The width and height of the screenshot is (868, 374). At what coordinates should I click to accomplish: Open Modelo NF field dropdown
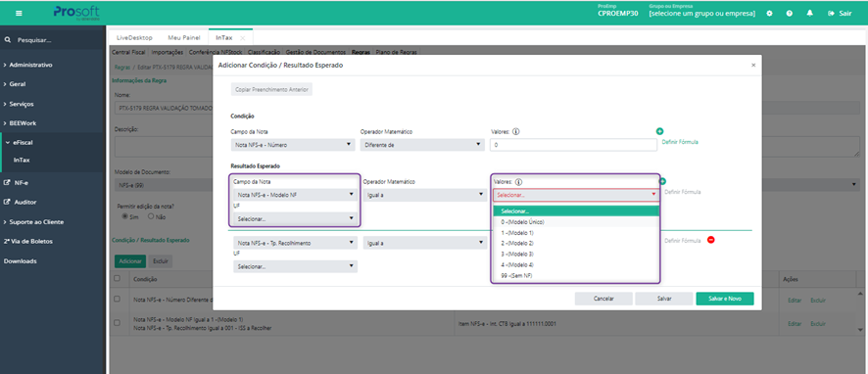pos(295,195)
